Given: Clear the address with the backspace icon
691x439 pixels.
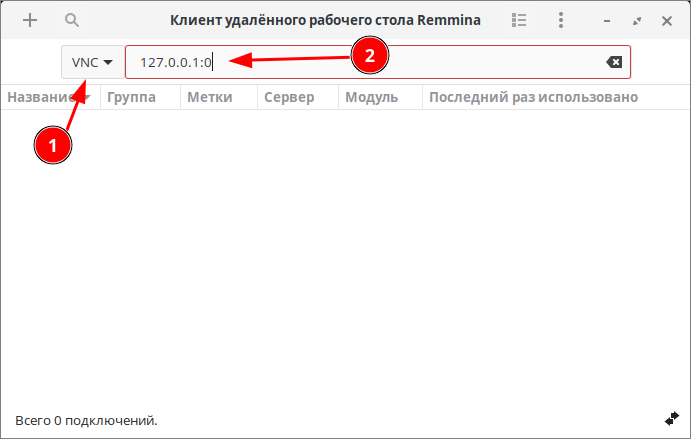Looking at the screenshot, I should pyautogui.click(x=614, y=62).
